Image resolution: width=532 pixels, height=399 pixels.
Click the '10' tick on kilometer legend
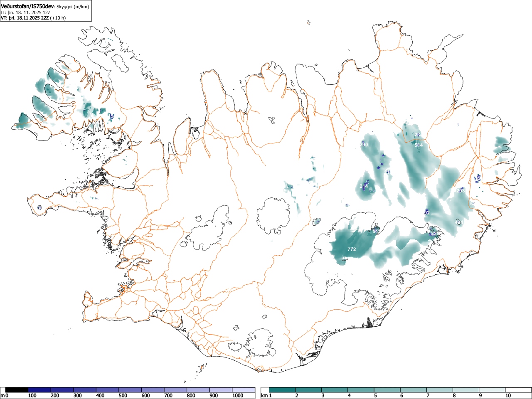pyautogui.click(x=508, y=396)
